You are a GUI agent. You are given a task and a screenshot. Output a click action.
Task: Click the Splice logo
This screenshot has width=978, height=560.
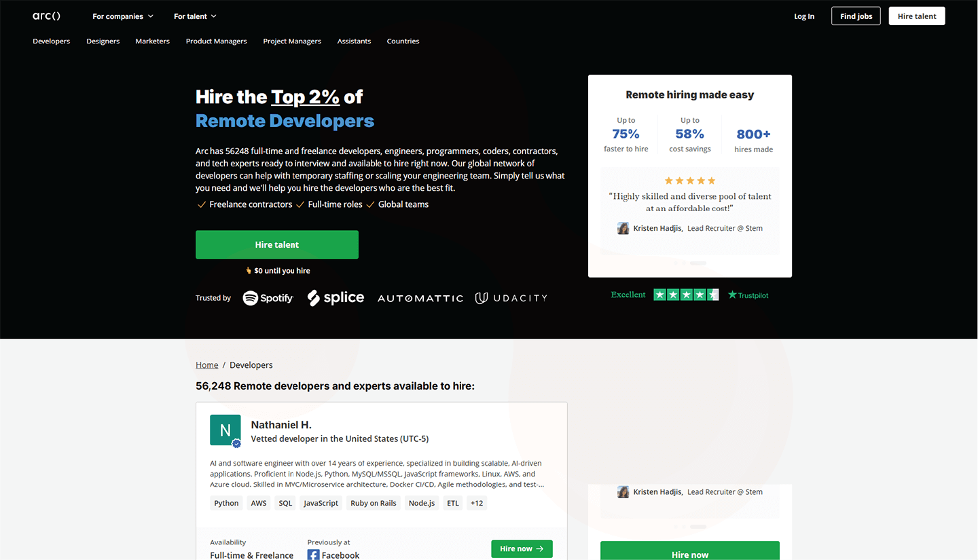pos(336,297)
